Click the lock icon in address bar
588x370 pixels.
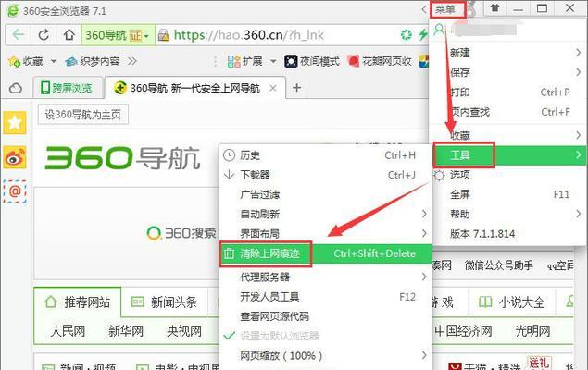(x=163, y=35)
